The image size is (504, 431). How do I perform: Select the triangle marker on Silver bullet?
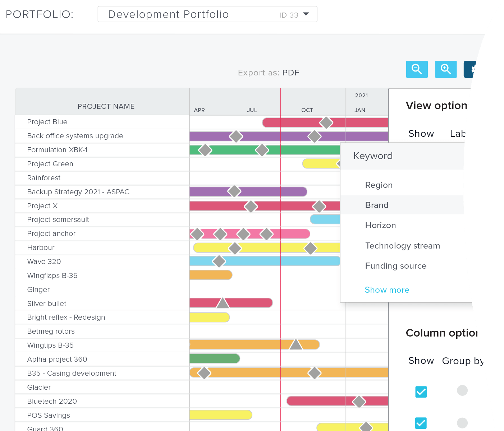coord(223,303)
